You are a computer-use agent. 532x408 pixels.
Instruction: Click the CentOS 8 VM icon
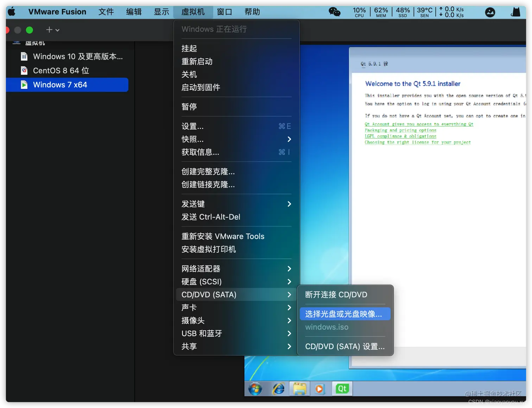[24, 70]
